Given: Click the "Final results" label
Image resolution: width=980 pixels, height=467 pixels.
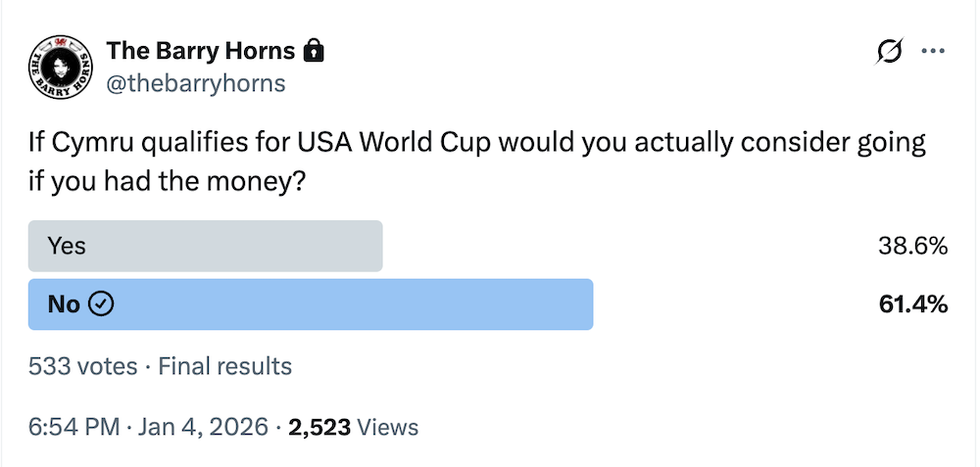Looking at the screenshot, I should [225, 366].
